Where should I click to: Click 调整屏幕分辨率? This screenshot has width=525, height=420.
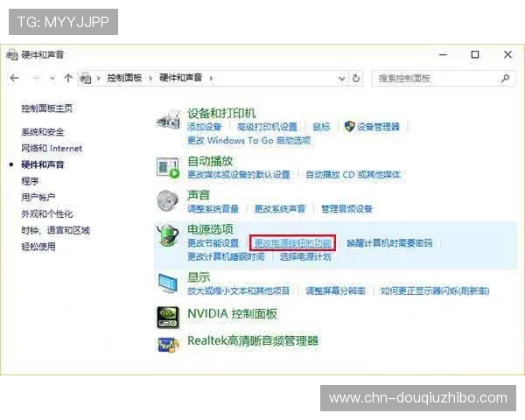pos(335,290)
